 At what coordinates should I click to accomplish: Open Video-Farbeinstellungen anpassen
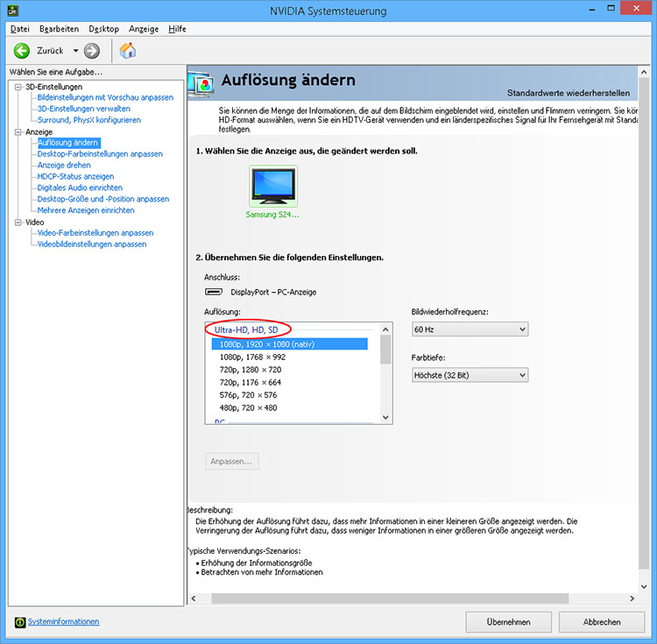pyautogui.click(x=95, y=233)
